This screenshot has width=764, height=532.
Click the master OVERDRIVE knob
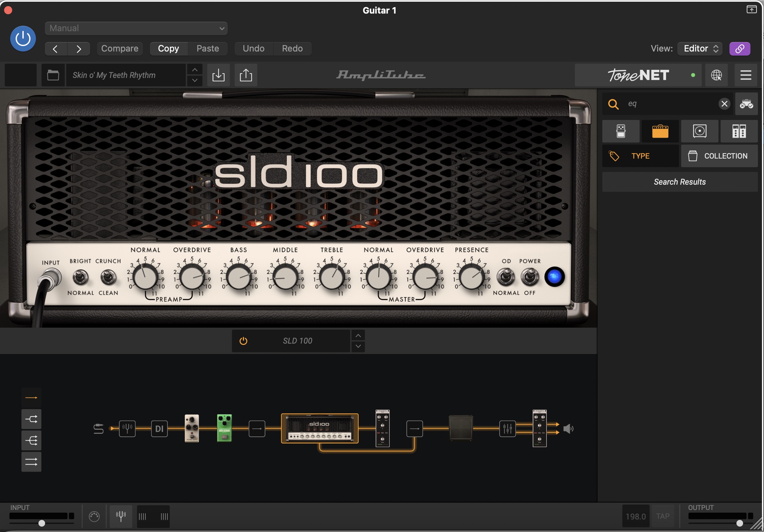point(425,277)
